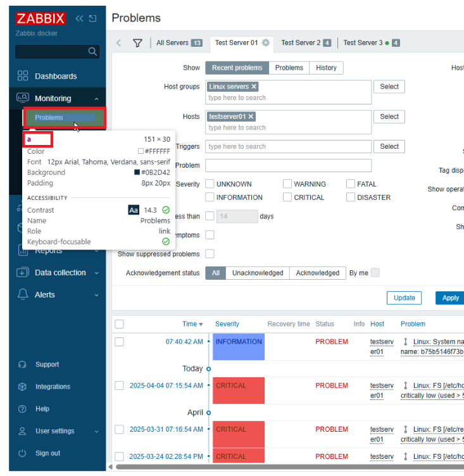Check the DISASTER severity checkbox
The height and width of the screenshot is (476, 464).
351,197
